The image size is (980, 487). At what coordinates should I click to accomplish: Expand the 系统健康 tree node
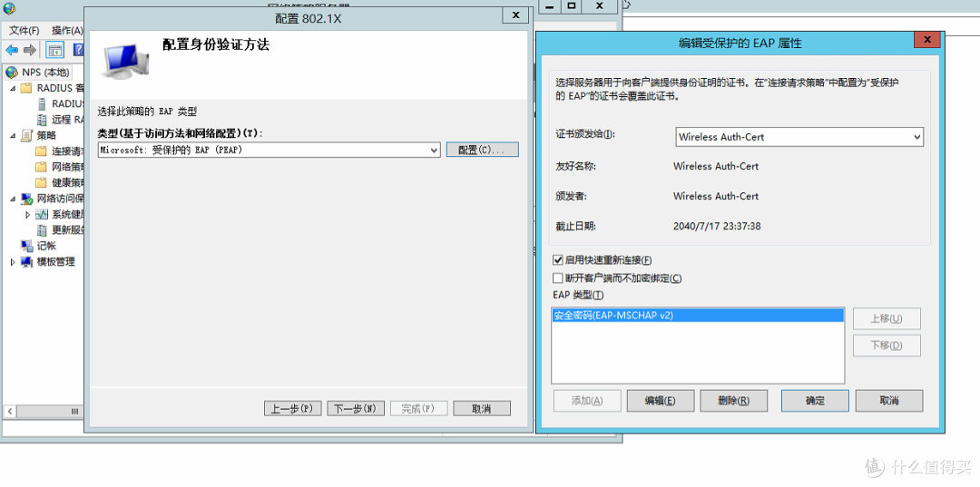28,215
